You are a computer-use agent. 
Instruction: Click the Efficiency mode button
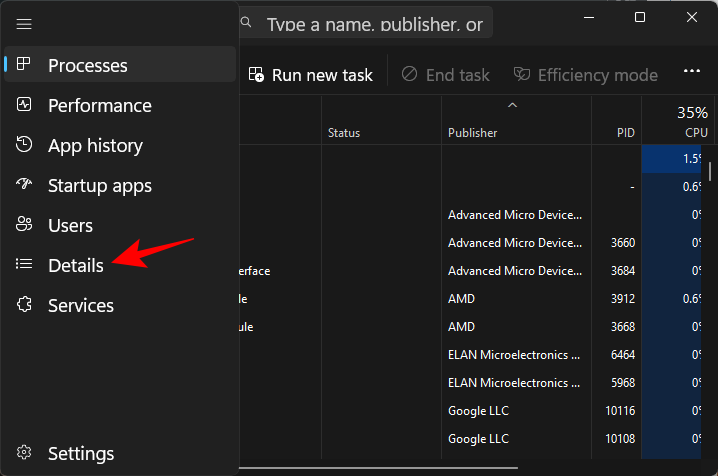tap(586, 75)
